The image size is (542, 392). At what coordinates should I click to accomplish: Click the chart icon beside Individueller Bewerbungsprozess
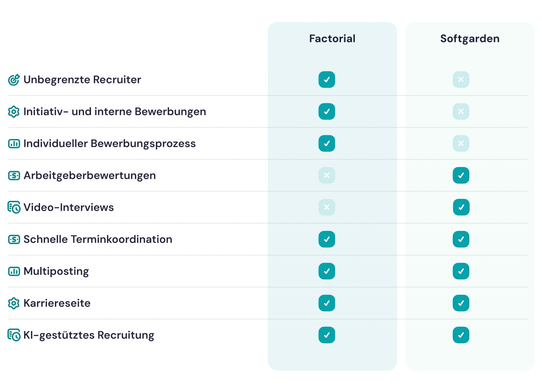pyautogui.click(x=14, y=144)
